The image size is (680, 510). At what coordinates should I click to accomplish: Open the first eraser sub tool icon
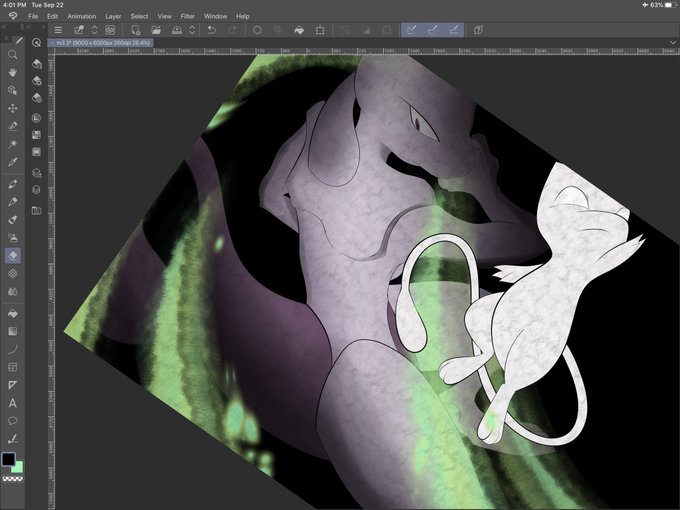click(37, 64)
